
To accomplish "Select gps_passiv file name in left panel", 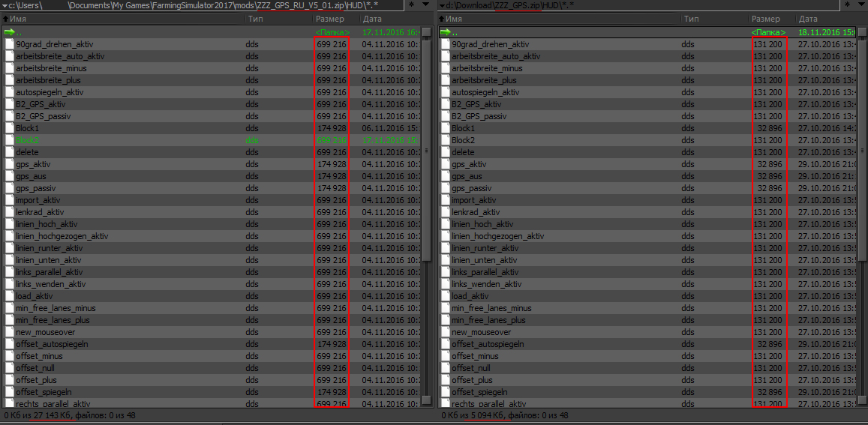I will pyautogui.click(x=36, y=188).
